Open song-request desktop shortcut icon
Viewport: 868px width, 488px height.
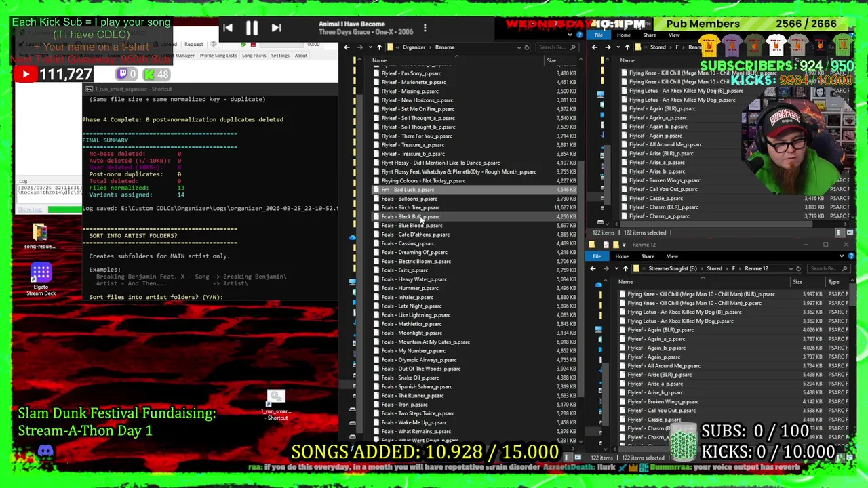click(40, 236)
